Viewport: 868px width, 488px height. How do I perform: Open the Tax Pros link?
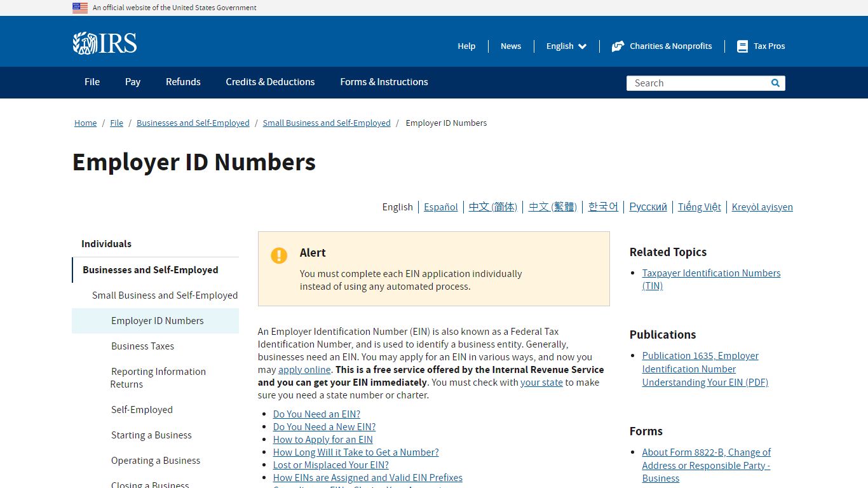(769, 46)
